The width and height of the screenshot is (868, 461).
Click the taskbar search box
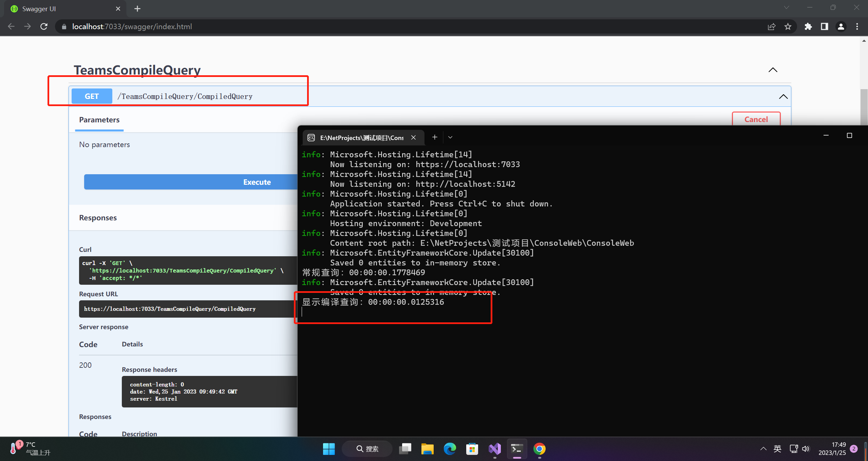pyautogui.click(x=367, y=449)
